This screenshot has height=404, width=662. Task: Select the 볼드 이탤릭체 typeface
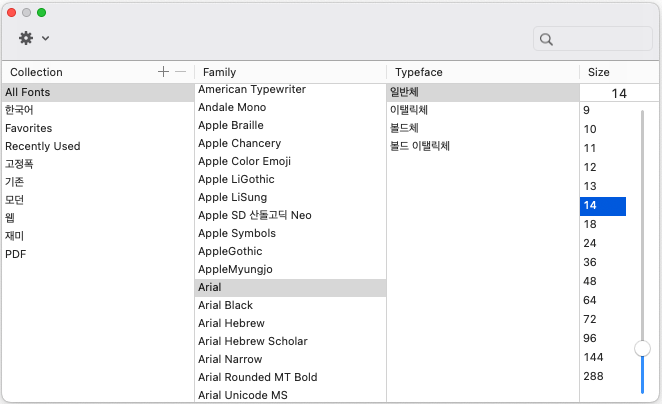(x=483, y=146)
